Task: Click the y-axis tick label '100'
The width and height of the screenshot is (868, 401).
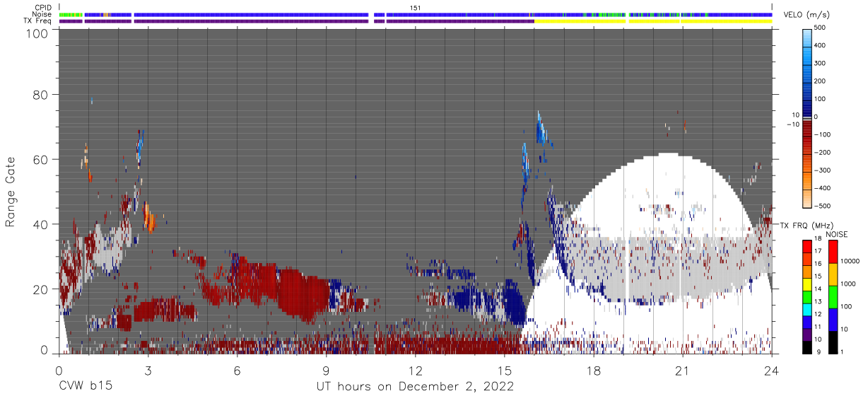Action: click(x=38, y=34)
